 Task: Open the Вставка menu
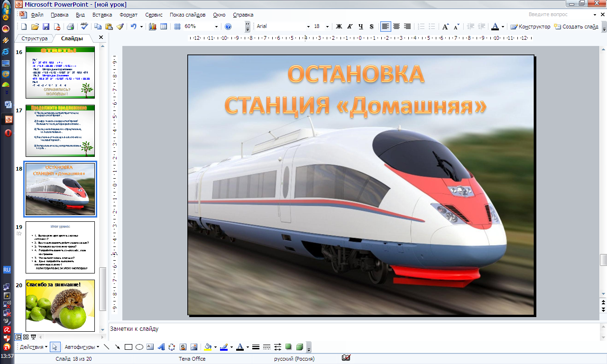(102, 15)
